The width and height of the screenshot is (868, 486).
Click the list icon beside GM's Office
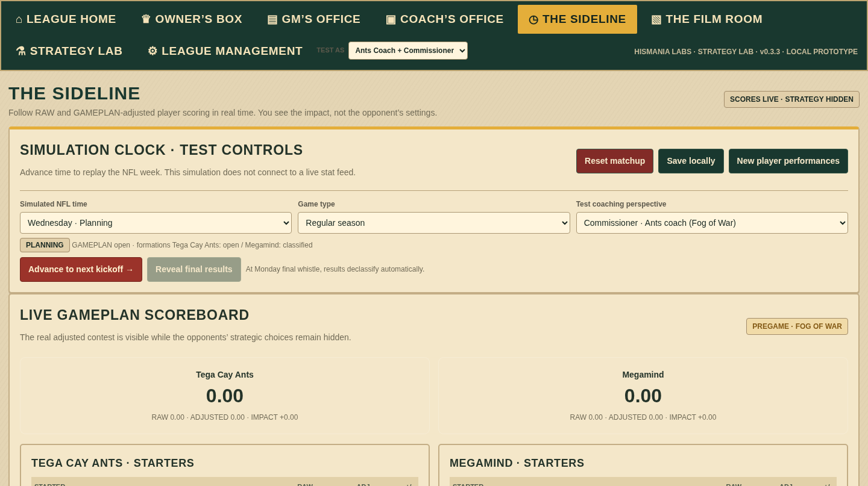[x=272, y=19]
